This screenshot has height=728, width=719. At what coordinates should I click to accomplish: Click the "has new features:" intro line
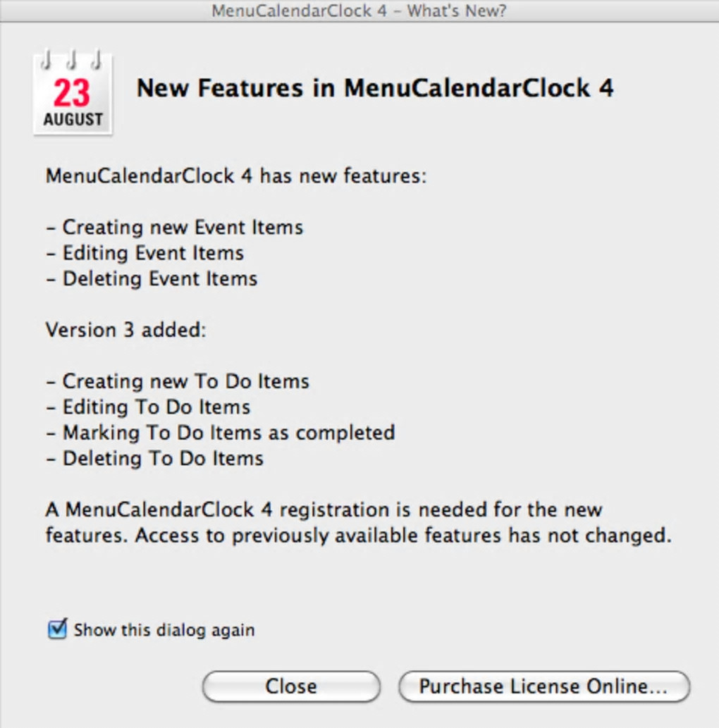[x=236, y=175]
